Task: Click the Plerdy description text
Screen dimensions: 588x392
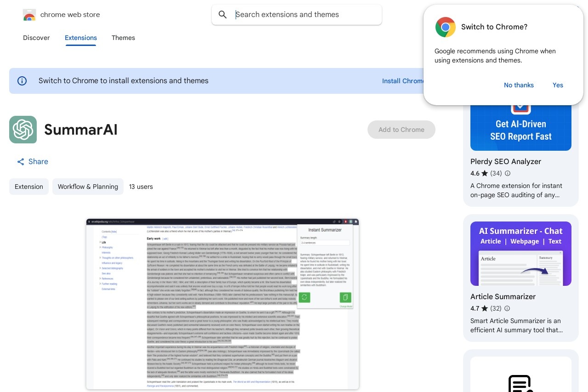Action: [x=516, y=190]
